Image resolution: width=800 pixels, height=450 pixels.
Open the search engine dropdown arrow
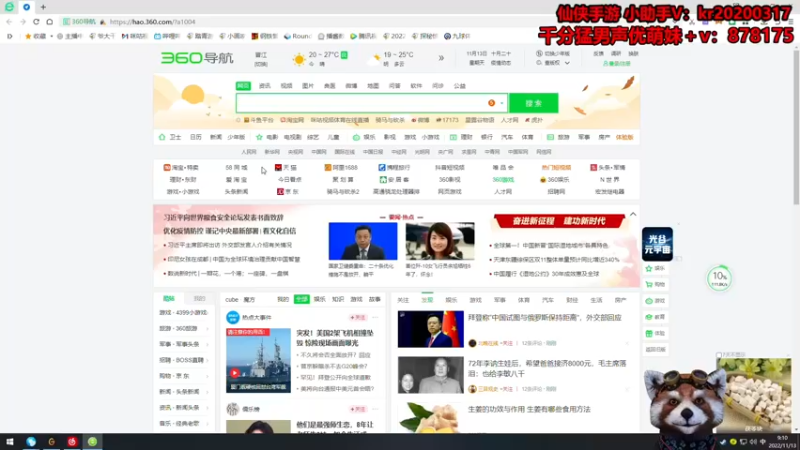pyautogui.click(x=502, y=103)
